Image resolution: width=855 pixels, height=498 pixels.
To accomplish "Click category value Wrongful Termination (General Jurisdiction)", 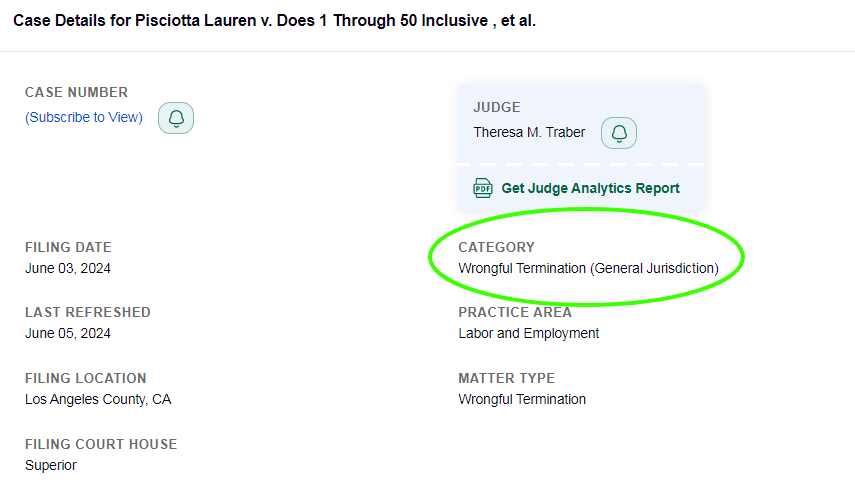I will pyautogui.click(x=588, y=268).
